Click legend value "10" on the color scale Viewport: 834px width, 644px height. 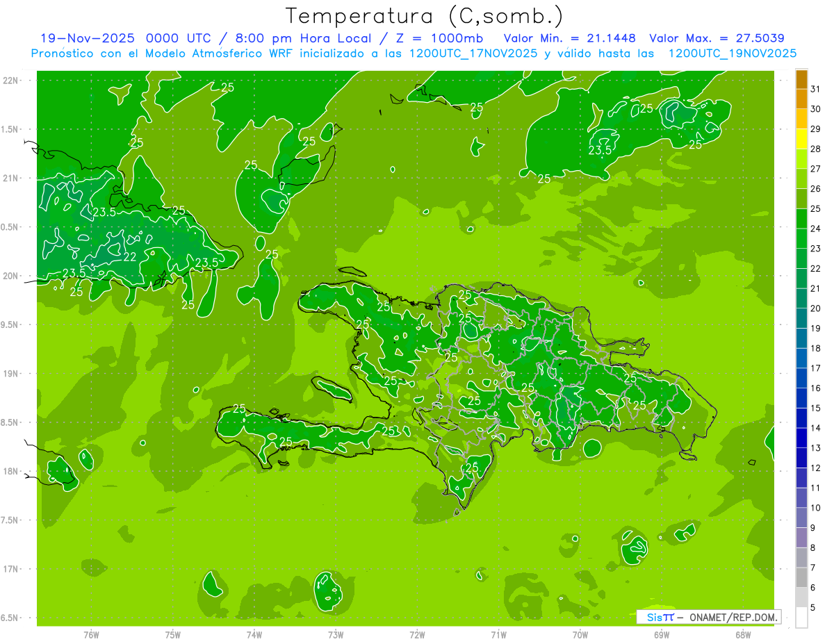pyautogui.click(x=816, y=508)
